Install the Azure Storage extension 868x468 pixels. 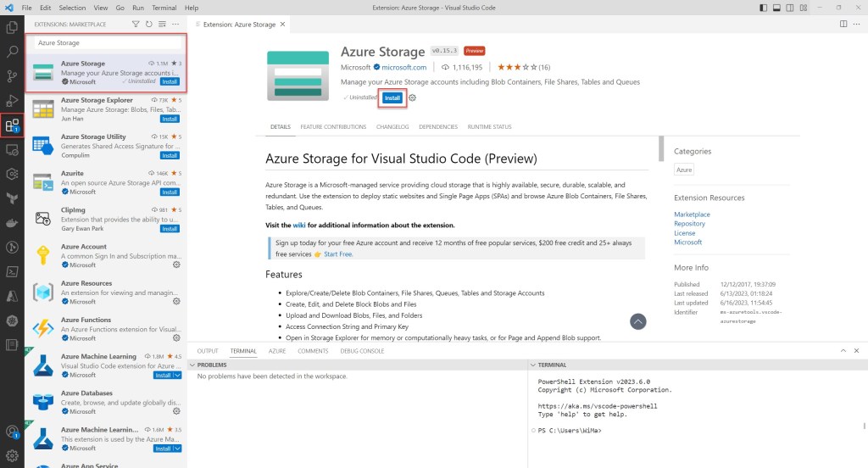coord(392,97)
